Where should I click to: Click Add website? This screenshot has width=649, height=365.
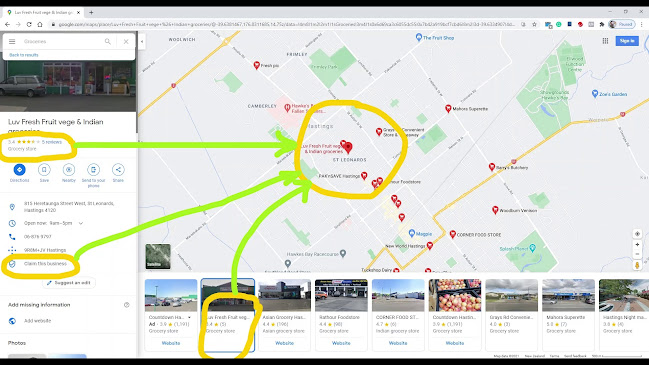point(37,321)
